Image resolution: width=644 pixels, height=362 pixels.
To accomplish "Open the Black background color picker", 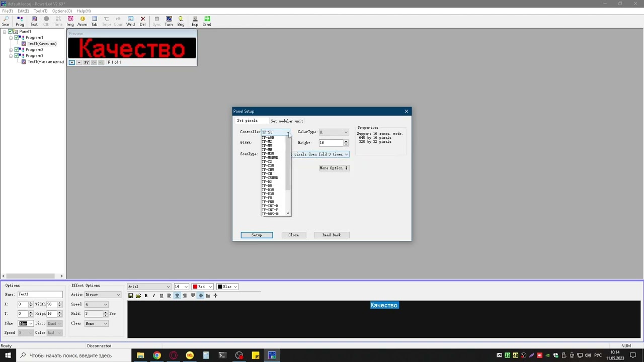I will click(227, 287).
